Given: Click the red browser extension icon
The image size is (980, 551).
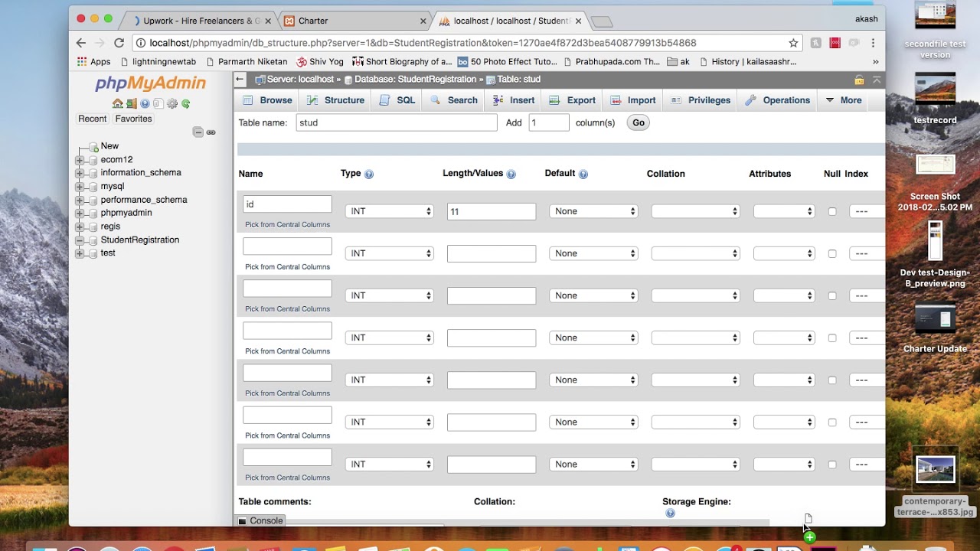Looking at the screenshot, I should pos(835,43).
